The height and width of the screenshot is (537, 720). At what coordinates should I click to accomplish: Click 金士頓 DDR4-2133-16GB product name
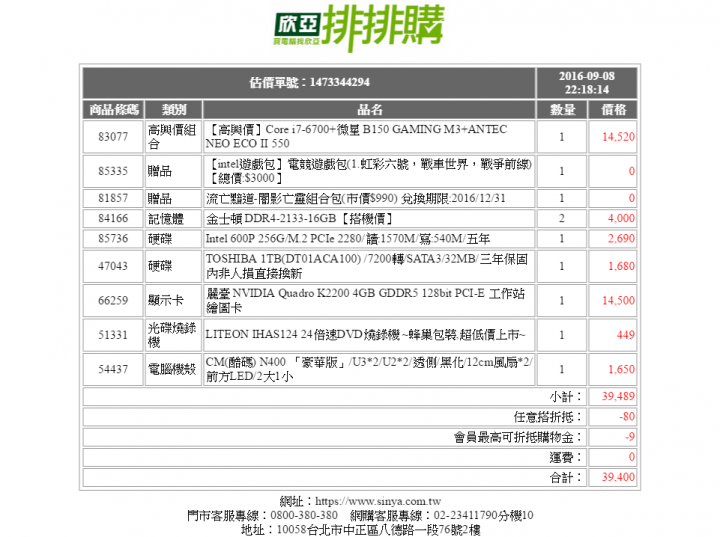(x=299, y=219)
